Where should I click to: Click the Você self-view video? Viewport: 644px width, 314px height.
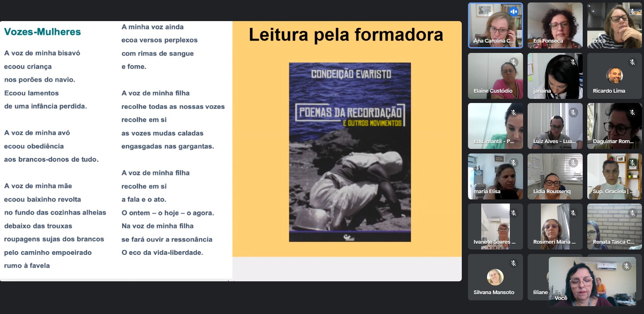pos(592,282)
